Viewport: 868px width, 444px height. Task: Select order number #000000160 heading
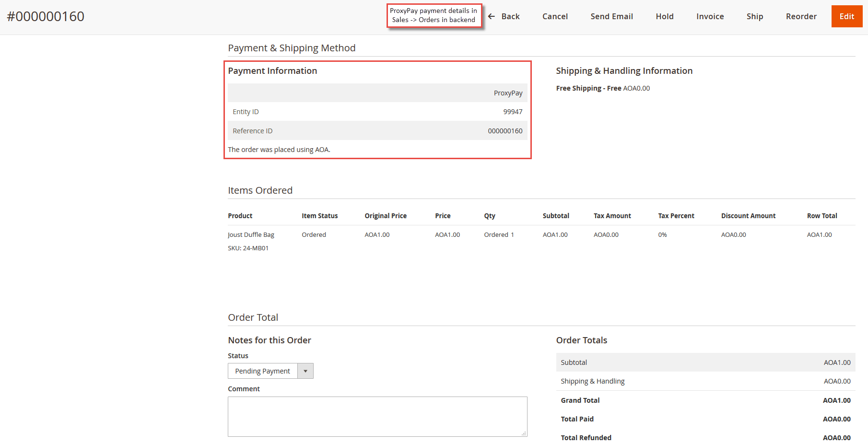coord(46,16)
